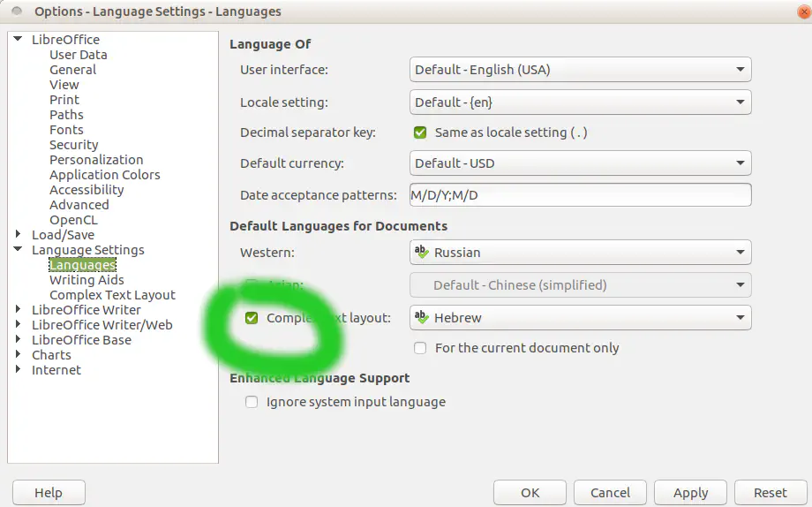
Task: Uncheck 'Same as locale setting' checkbox
Action: point(420,132)
